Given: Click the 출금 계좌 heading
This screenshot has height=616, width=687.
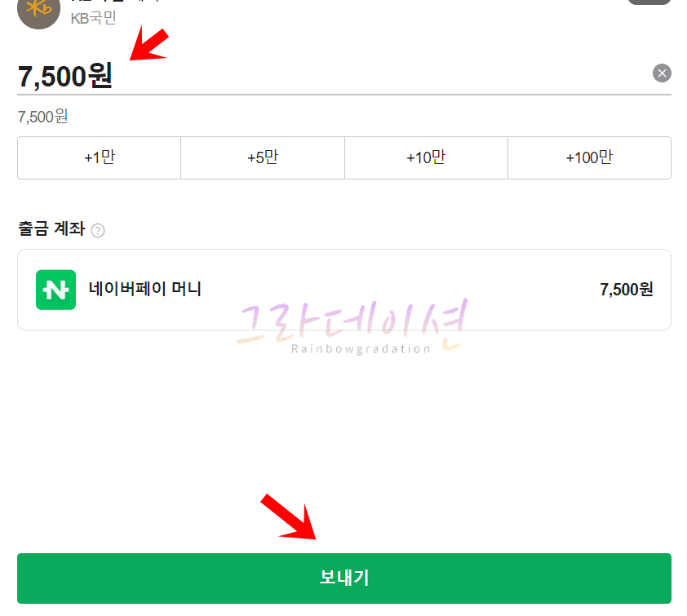Looking at the screenshot, I should (51, 228).
